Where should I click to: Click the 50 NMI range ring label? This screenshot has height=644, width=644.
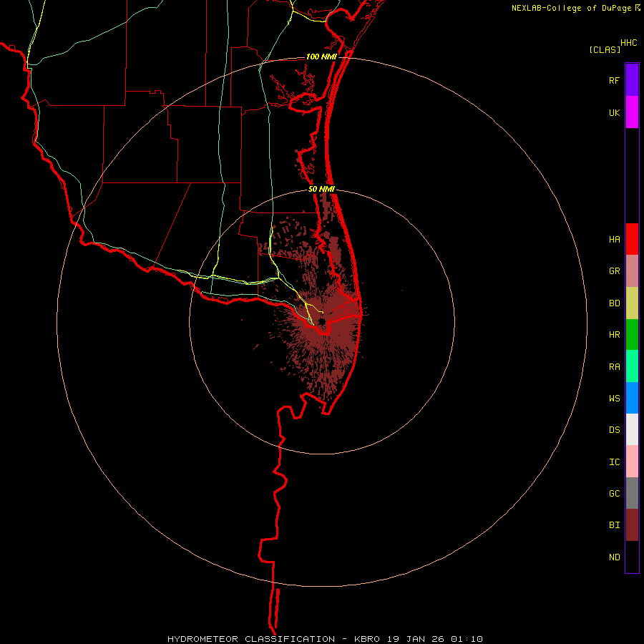point(321,189)
